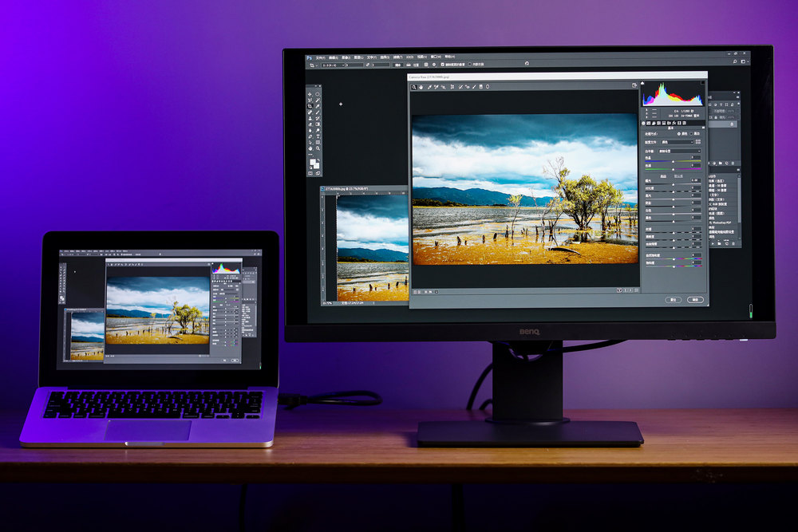Open the Camera Raw zoom level dropdown
The width and height of the screenshot is (798, 532).
pyautogui.click(x=437, y=292)
